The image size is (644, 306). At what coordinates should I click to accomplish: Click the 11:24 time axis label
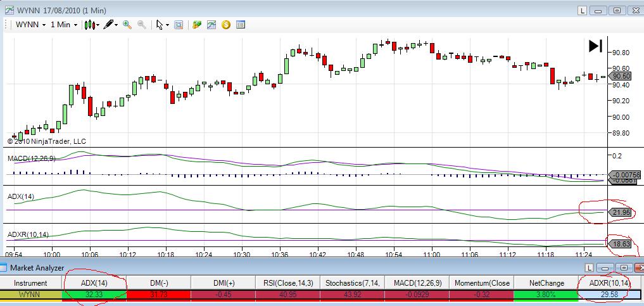(x=583, y=254)
